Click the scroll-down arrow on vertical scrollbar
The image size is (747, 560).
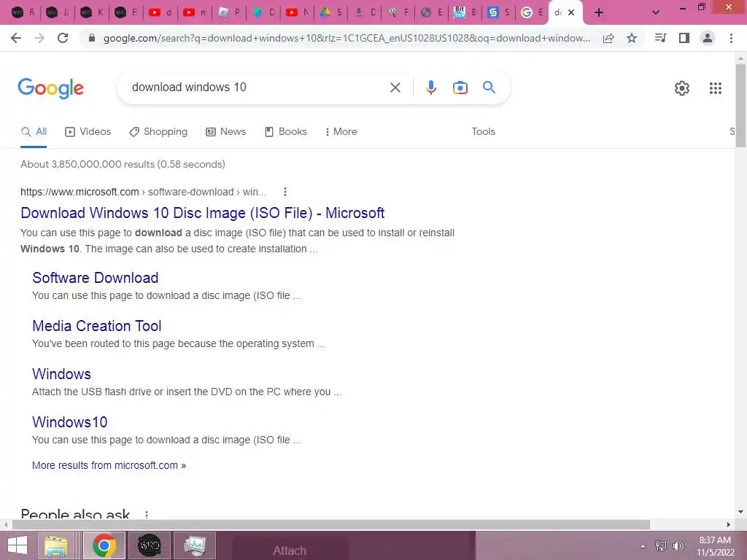click(x=740, y=512)
